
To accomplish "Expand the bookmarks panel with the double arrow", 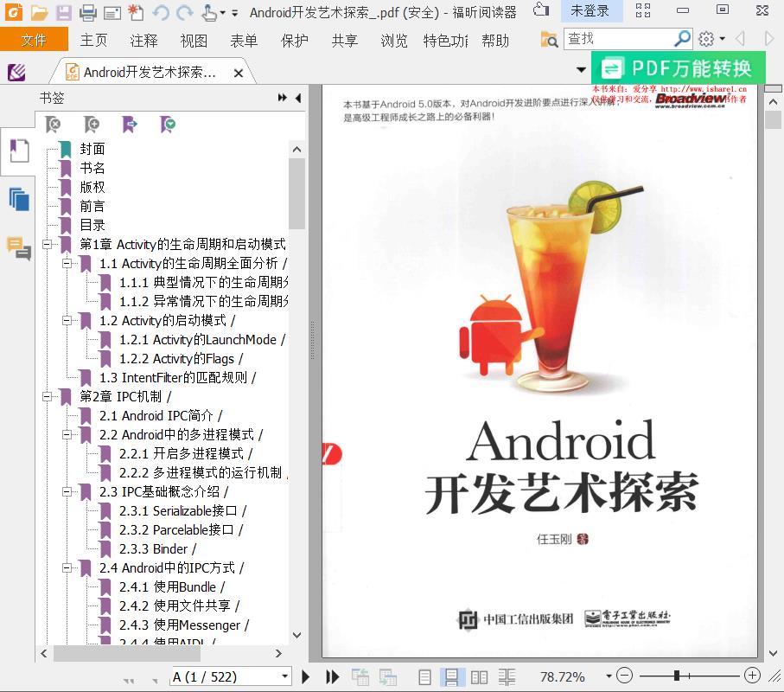I will click(283, 98).
